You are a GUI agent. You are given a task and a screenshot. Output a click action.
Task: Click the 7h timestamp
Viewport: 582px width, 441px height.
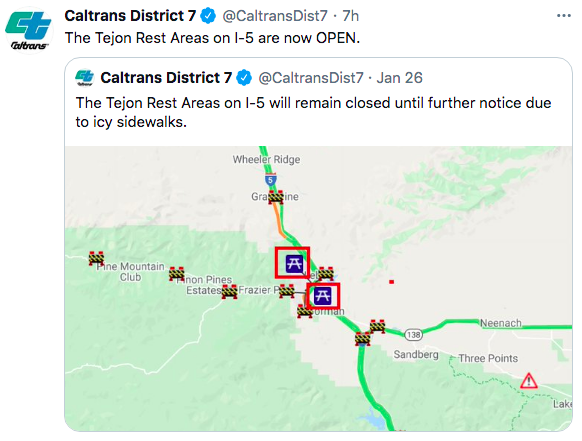click(350, 16)
